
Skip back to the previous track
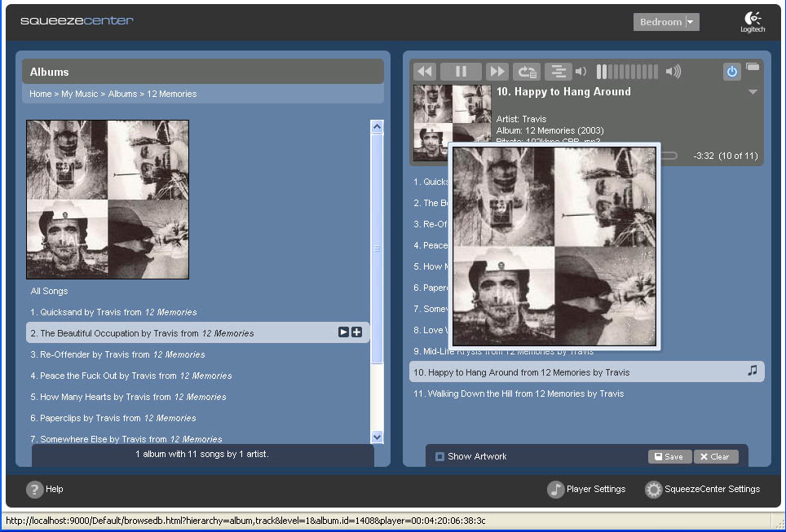[x=425, y=72]
